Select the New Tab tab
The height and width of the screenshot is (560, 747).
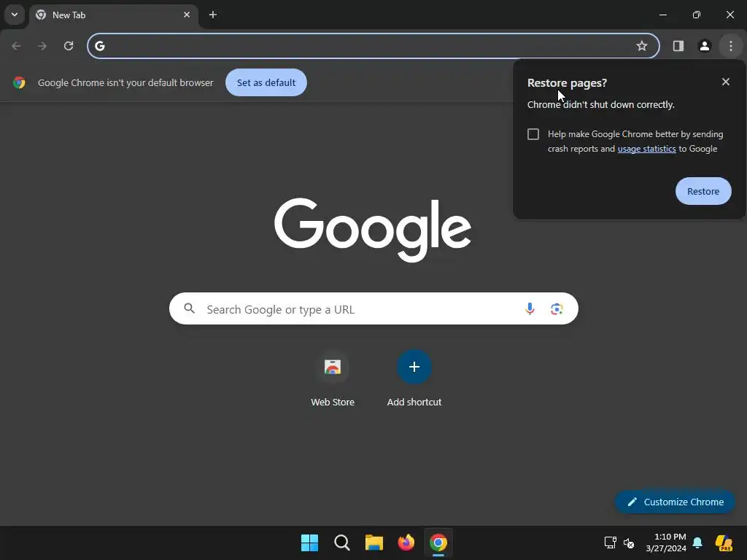(x=113, y=15)
